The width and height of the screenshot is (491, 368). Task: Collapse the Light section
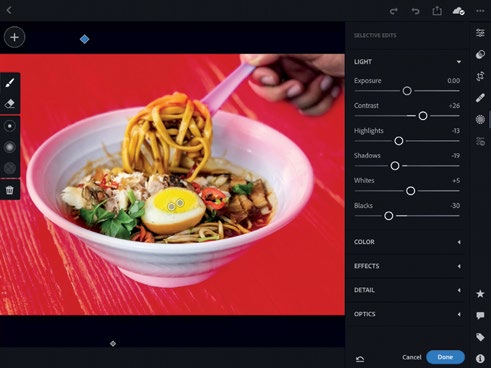pos(459,62)
